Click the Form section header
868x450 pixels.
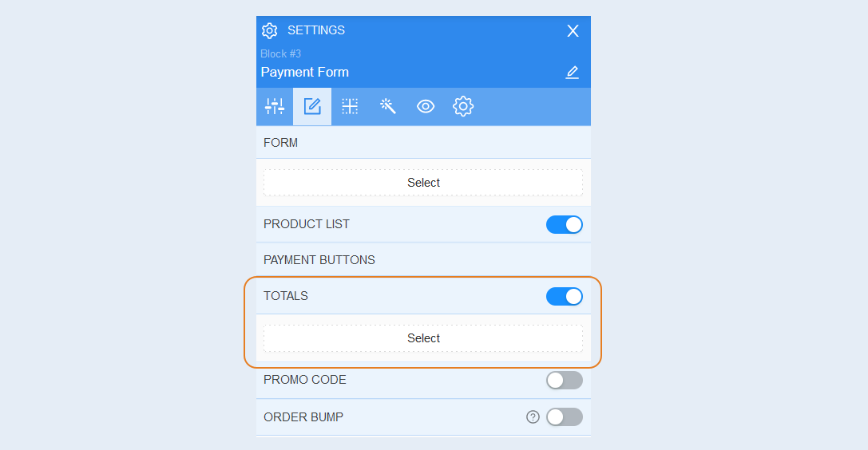[x=423, y=143]
